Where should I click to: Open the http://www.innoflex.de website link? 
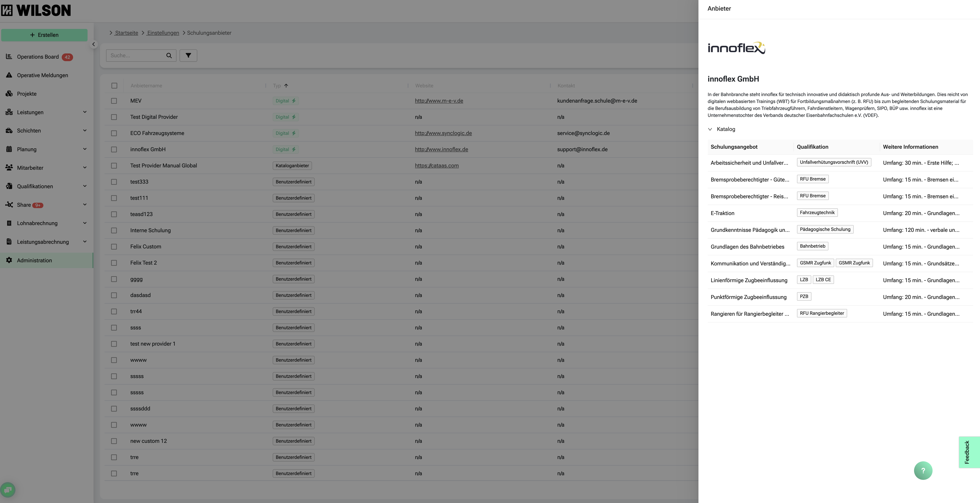pyautogui.click(x=441, y=149)
